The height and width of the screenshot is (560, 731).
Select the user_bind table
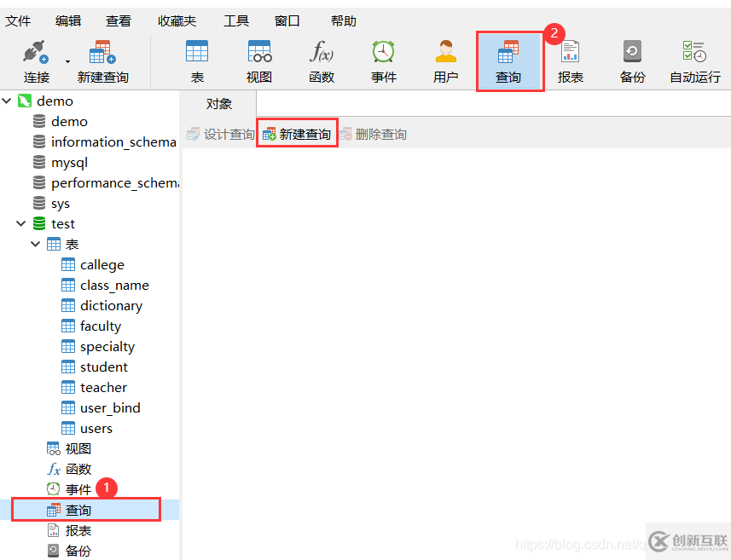click(102, 408)
